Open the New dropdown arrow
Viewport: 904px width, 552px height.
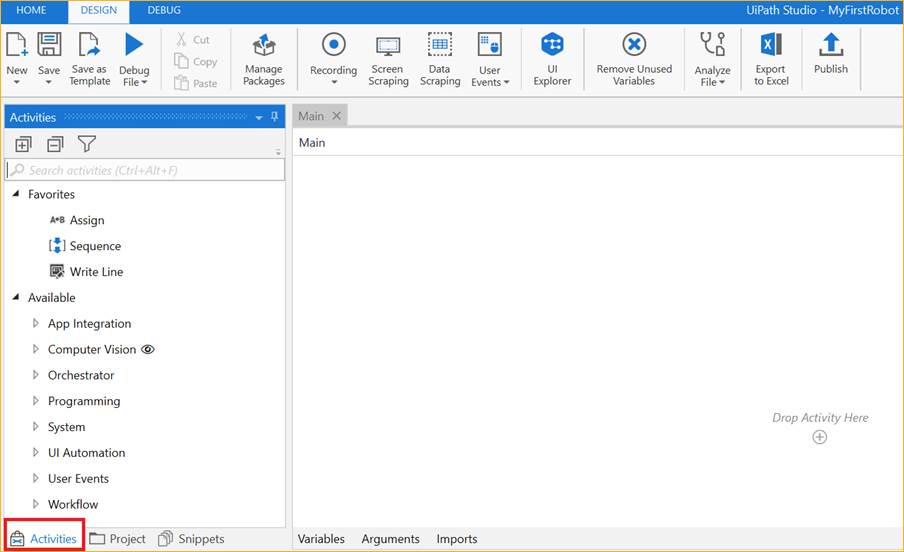[x=17, y=82]
